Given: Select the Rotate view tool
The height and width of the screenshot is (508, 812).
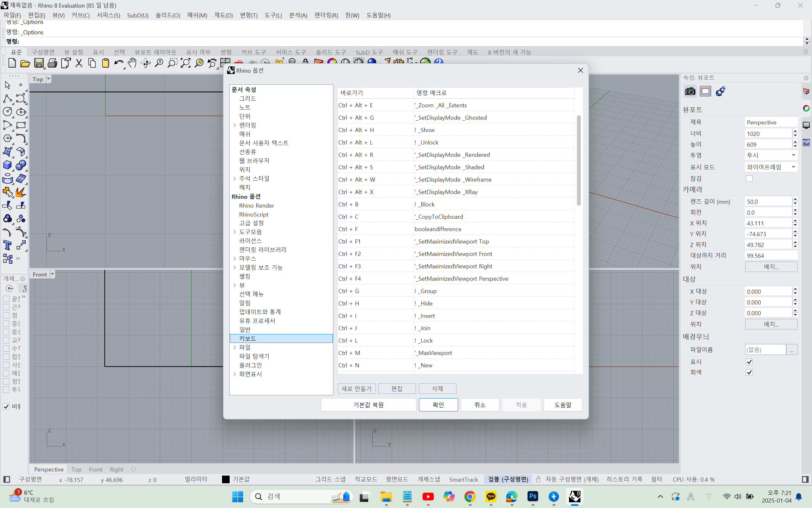Looking at the screenshot, I should coord(146,63).
